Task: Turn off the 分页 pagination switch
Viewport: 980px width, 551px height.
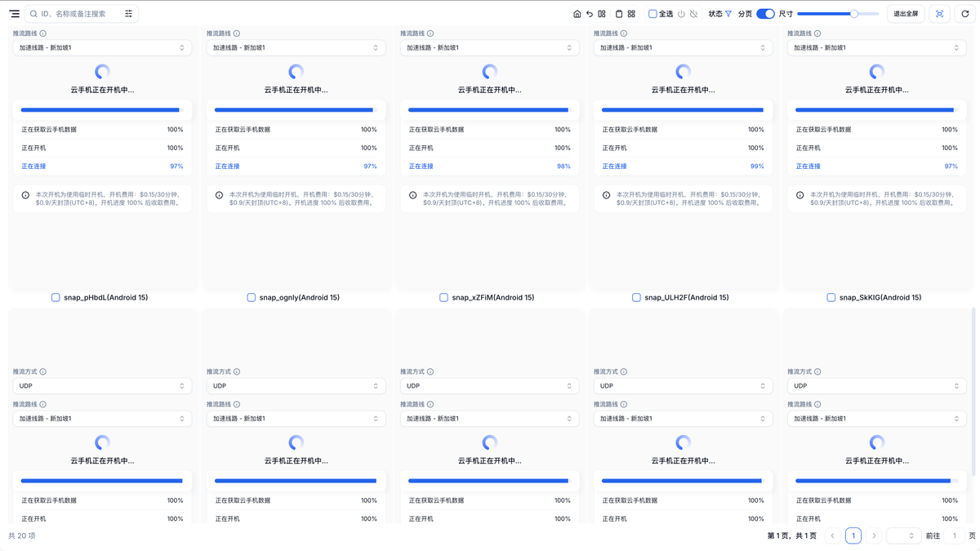Action: (765, 14)
